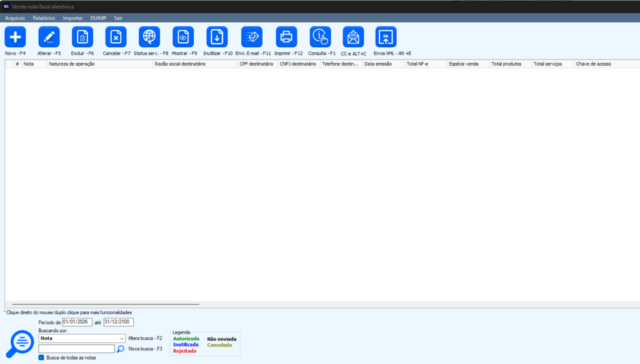Click the large search magnifier icon at bottom left
Viewport: 640px width, 364px height.
coord(19,343)
